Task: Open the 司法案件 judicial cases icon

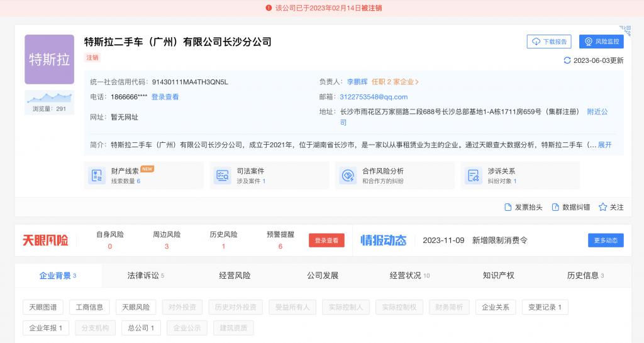Action: coord(222,176)
